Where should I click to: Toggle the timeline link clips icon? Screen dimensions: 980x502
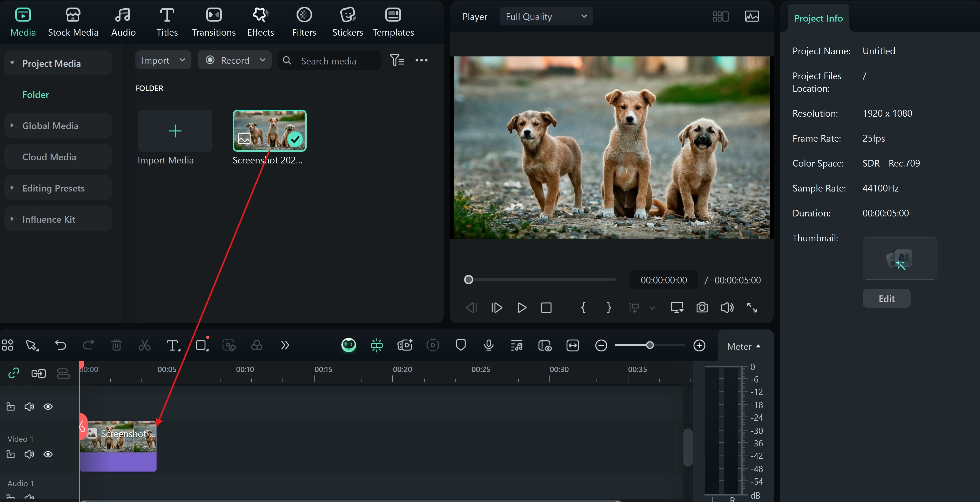[x=14, y=373]
